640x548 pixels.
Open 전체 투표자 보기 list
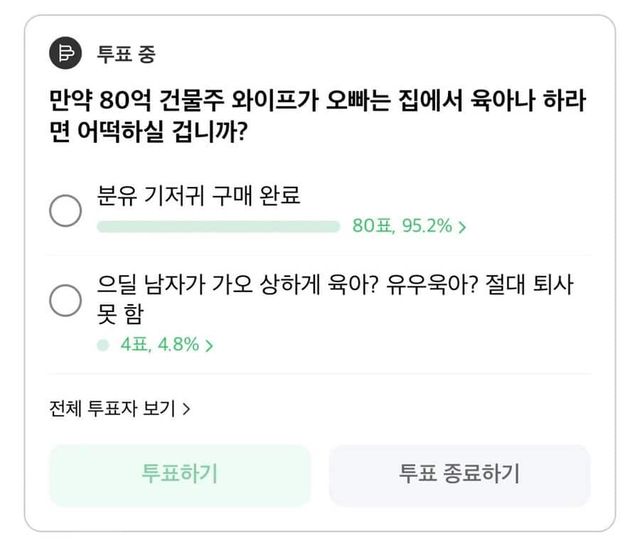point(112,408)
